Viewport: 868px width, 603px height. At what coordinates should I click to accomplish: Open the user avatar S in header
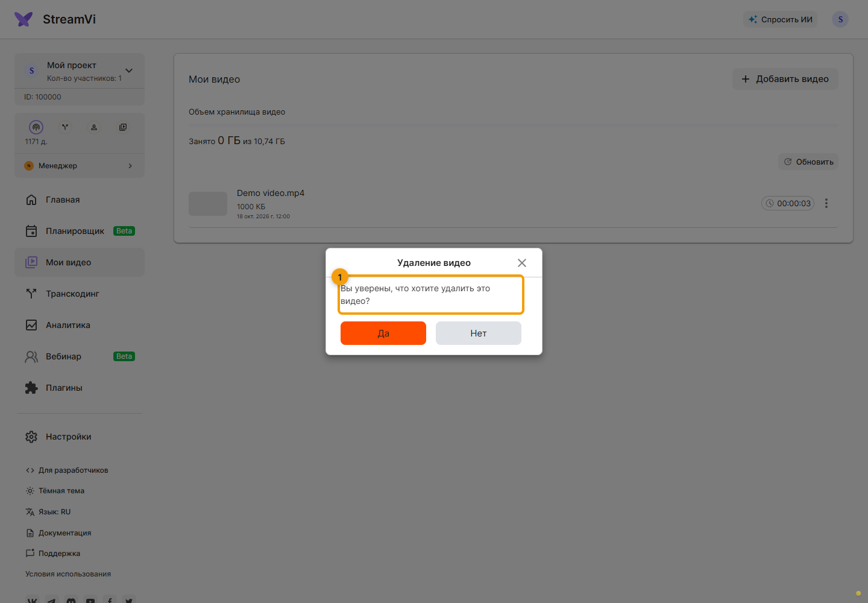click(x=840, y=19)
